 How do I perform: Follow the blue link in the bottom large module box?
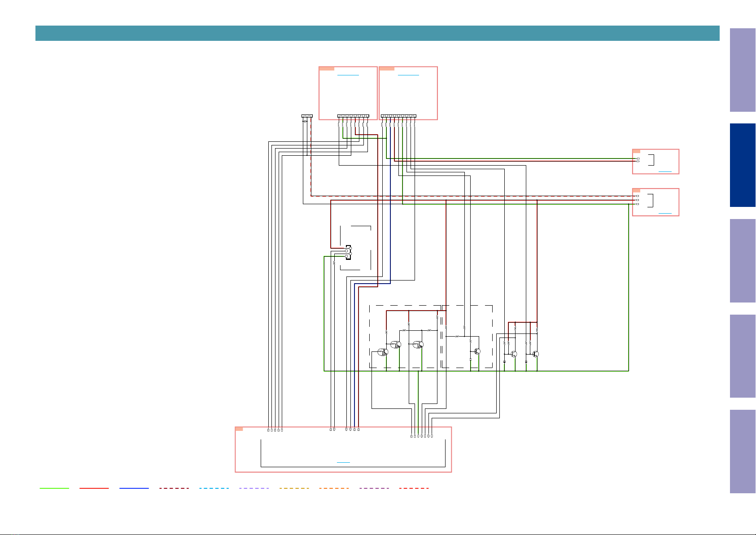pyautogui.click(x=343, y=462)
